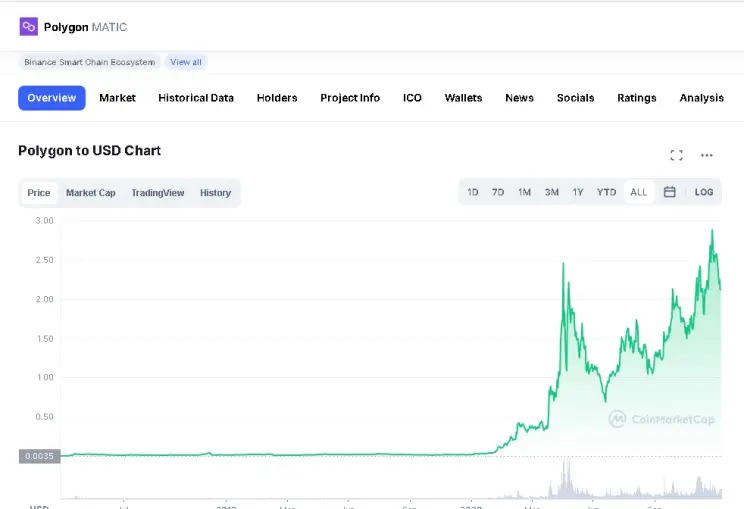Click the 0.0035 price label on axis
The image size is (744, 509).
pos(39,456)
